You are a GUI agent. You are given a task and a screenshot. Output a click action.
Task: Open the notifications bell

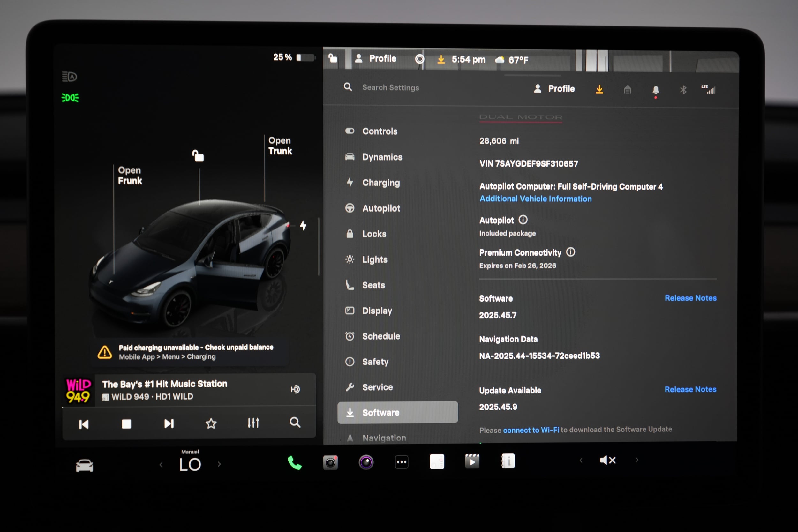point(656,89)
